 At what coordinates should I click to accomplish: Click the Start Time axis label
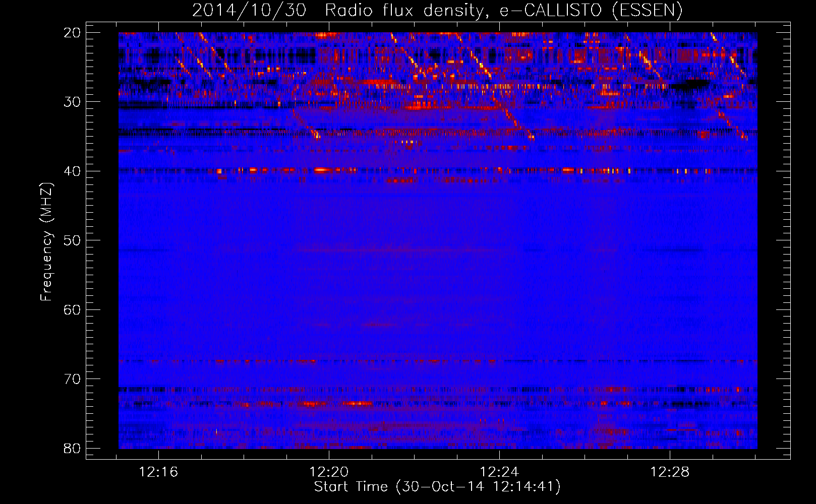(437, 487)
